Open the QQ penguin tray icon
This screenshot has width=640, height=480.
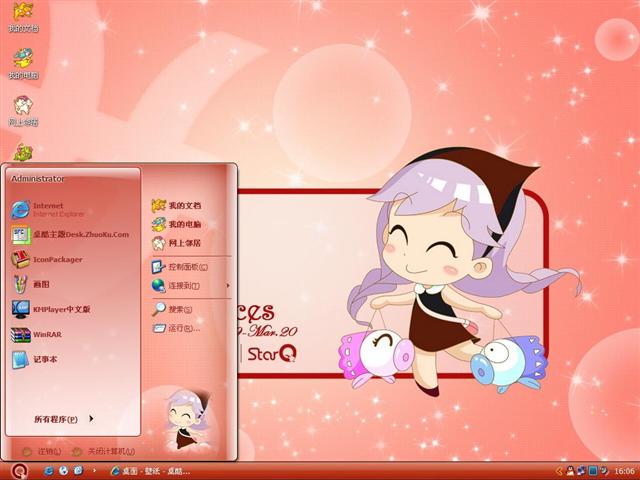click(x=570, y=471)
